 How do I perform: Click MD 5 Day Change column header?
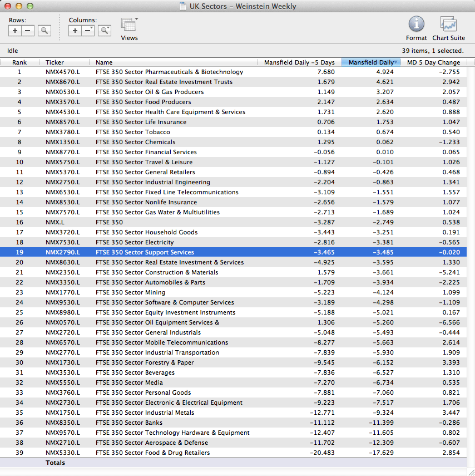click(433, 62)
